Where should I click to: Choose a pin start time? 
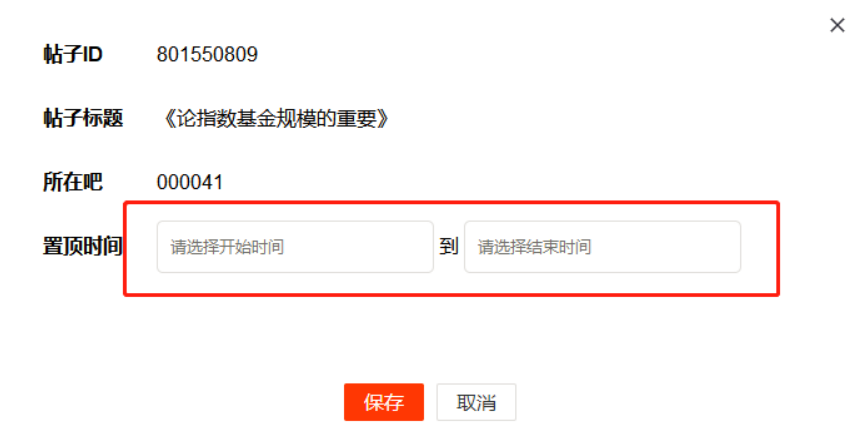(x=295, y=247)
